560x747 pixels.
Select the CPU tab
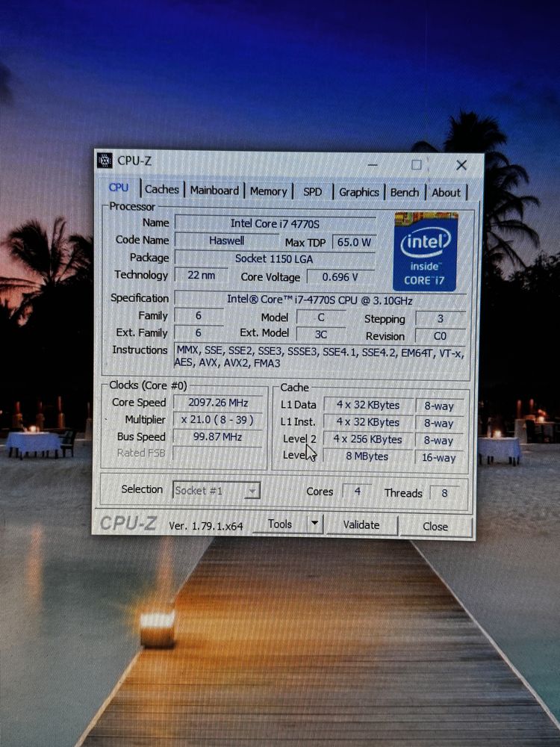pyautogui.click(x=119, y=187)
